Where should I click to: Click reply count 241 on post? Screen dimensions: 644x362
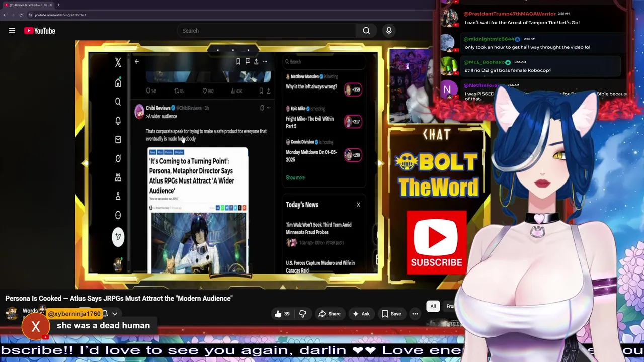click(x=151, y=91)
